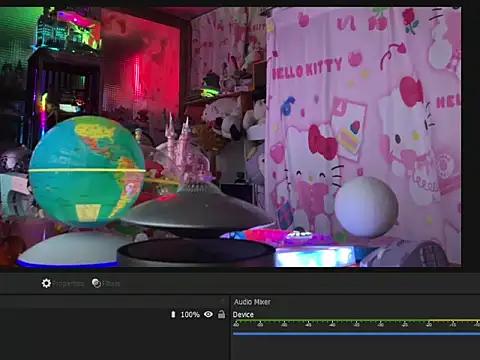Click the 100% value text
480x360 pixels.
[190, 314]
